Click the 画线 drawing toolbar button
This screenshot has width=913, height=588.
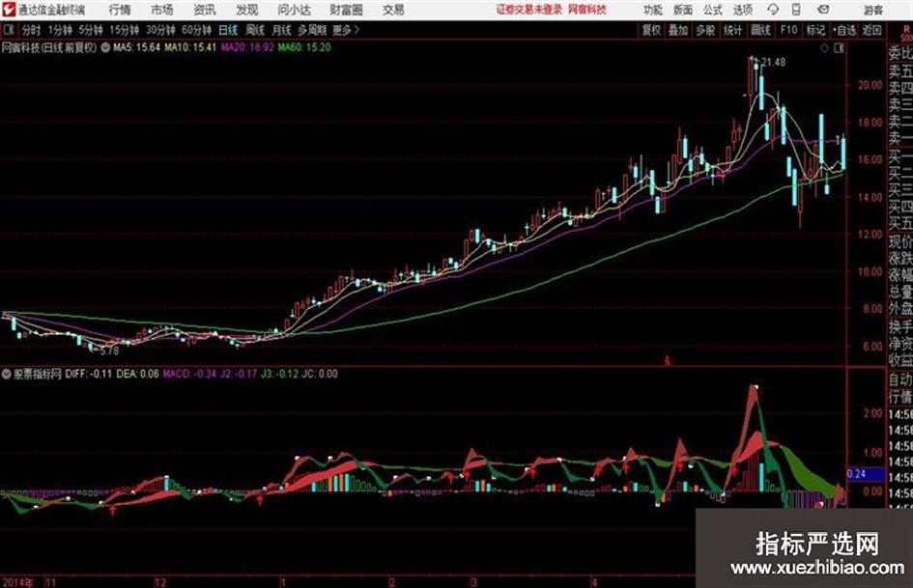pyautogui.click(x=760, y=30)
